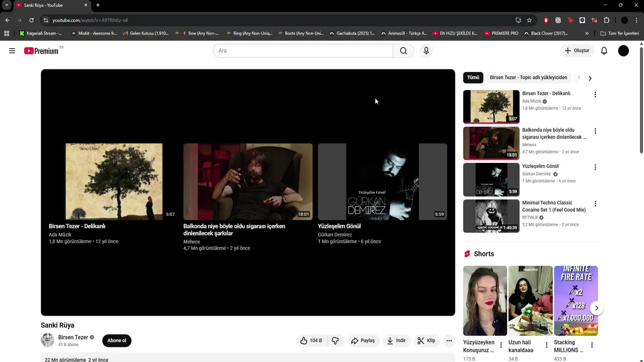The height and width of the screenshot is (362, 644).
Task: Open the YouTube hamburger guide menu
Action: 12,51
